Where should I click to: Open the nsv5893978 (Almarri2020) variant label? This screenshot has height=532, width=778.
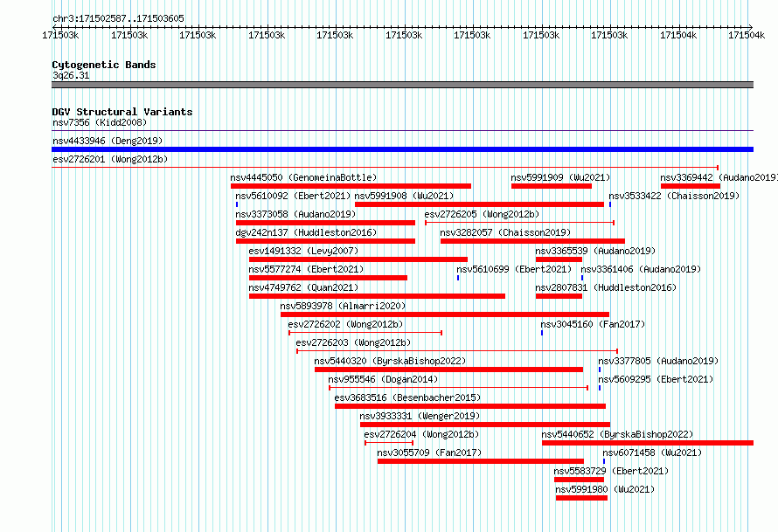[343, 306]
